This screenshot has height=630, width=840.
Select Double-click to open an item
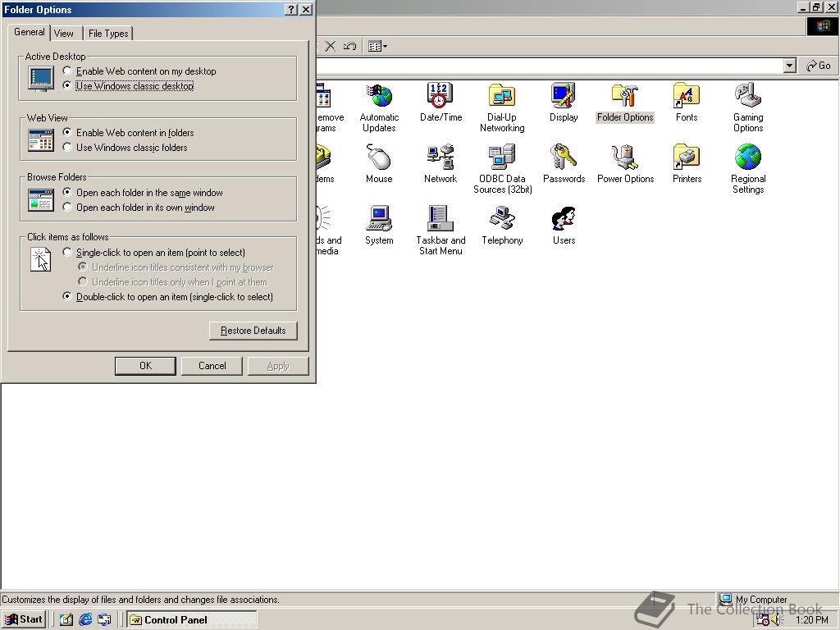(x=168, y=296)
